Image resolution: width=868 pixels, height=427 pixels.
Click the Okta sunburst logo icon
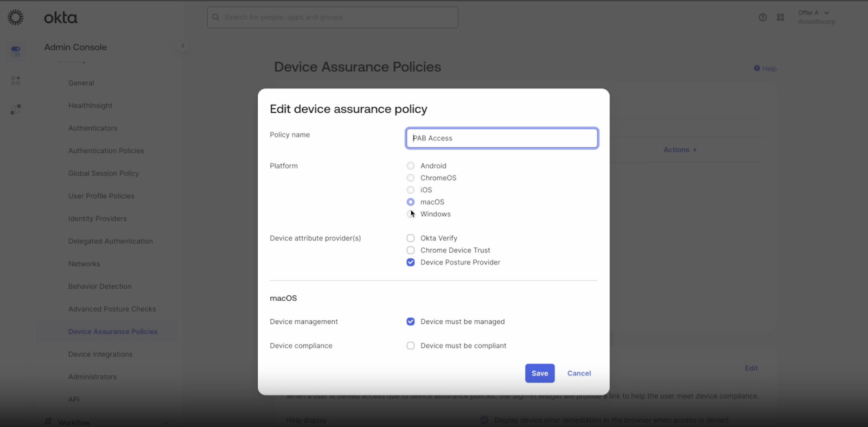[16, 17]
